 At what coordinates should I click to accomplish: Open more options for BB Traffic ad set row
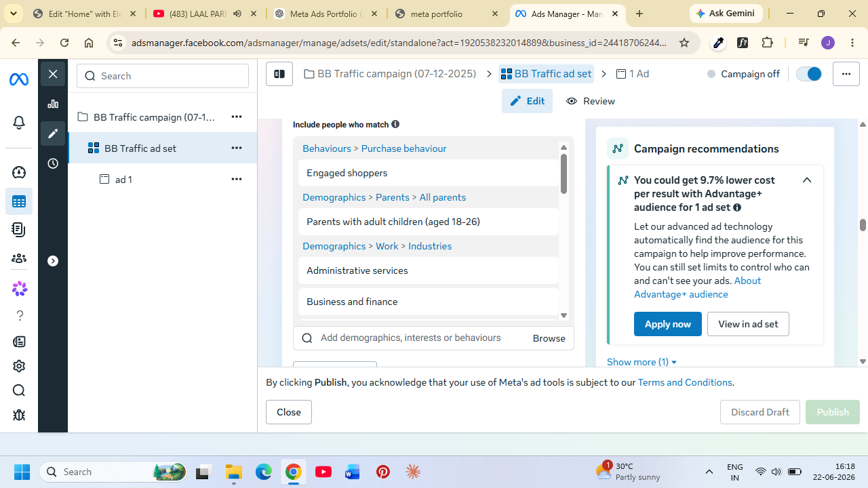point(237,148)
